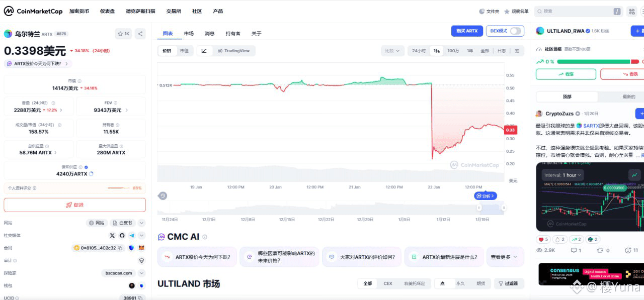Viewport: 644px width, 300px height.
Task: Select the 24小时 time range
Action: 419,51
